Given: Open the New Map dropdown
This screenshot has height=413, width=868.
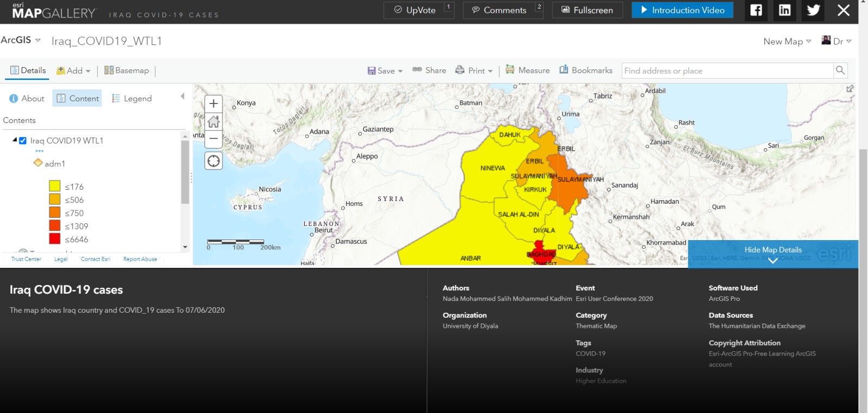Looking at the screenshot, I should tap(787, 41).
